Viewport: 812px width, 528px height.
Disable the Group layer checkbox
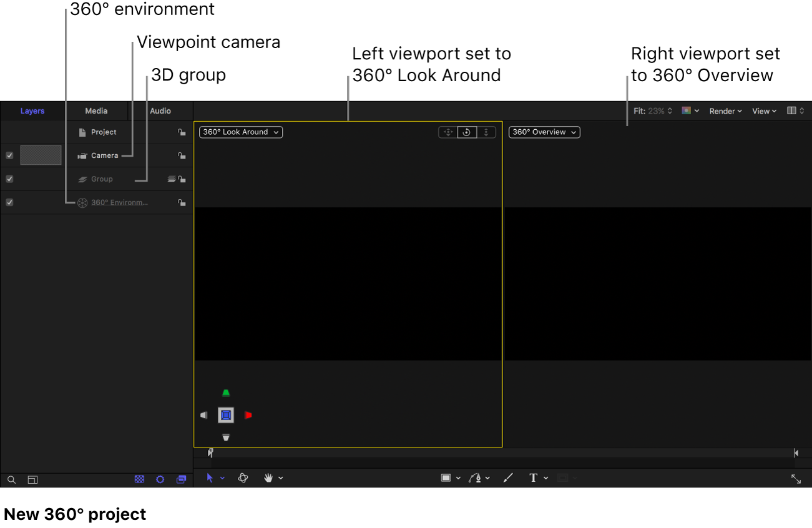pos(9,179)
